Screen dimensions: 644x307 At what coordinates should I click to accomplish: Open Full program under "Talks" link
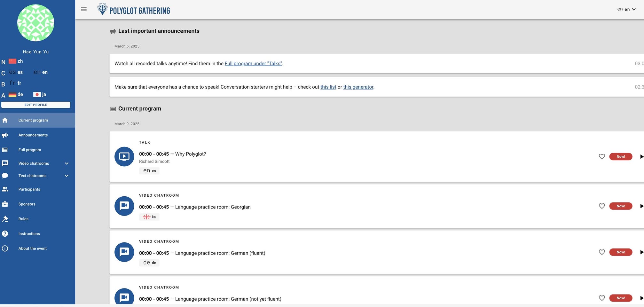pos(253,64)
